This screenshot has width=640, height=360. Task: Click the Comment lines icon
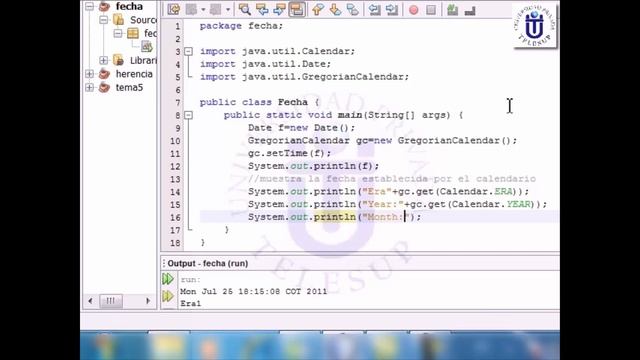452,9
